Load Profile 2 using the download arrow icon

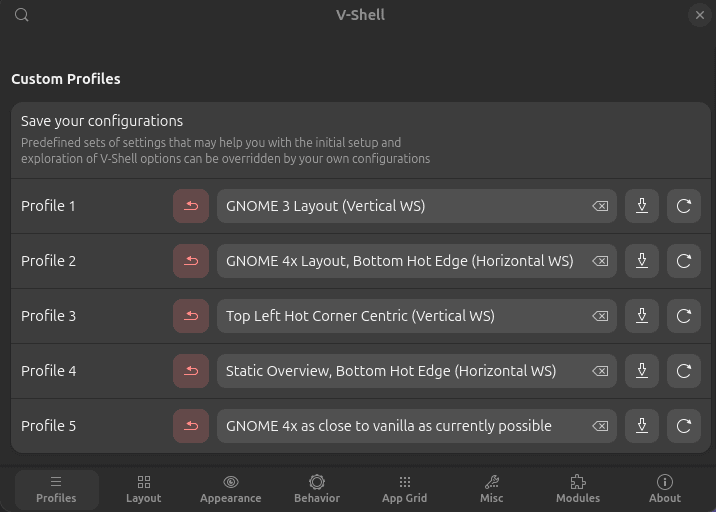coord(642,261)
